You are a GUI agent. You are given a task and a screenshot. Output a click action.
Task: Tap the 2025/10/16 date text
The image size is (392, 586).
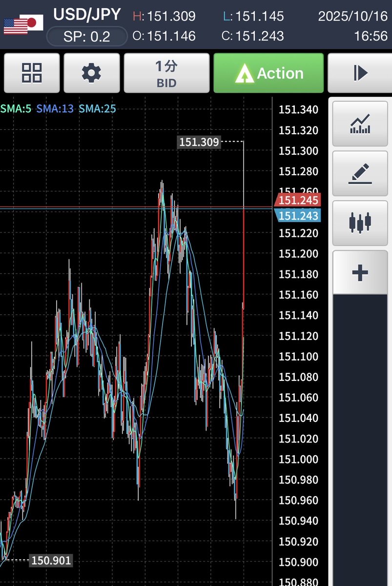pyautogui.click(x=352, y=16)
